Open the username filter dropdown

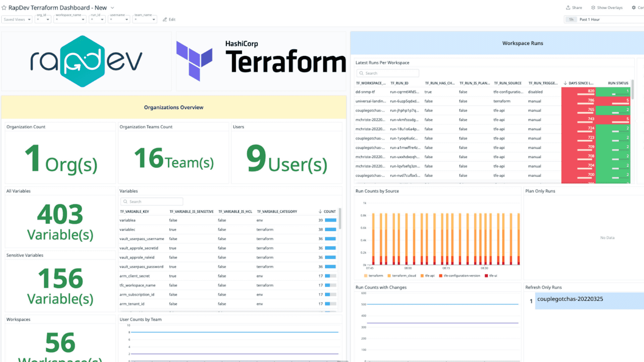tap(119, 19)
